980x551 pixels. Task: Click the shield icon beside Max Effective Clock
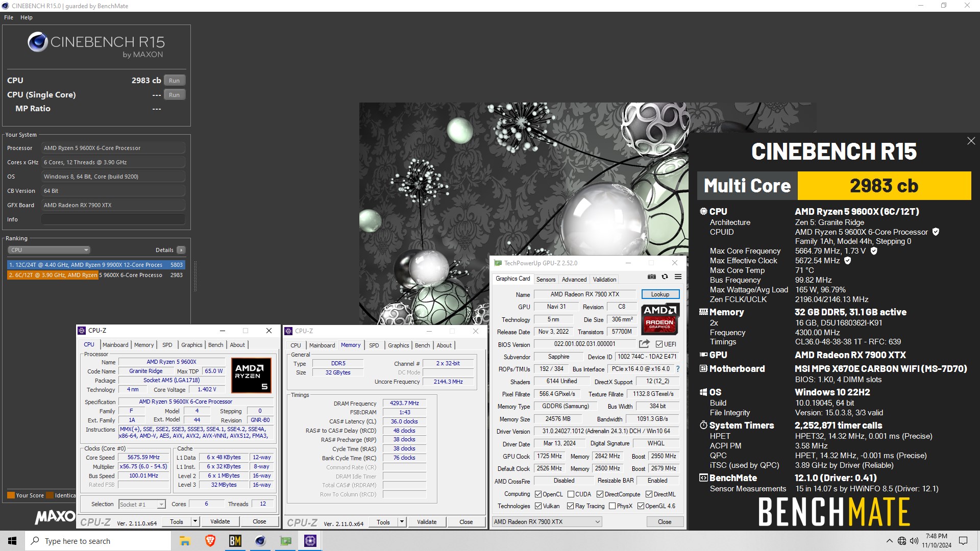pos(848,261)
